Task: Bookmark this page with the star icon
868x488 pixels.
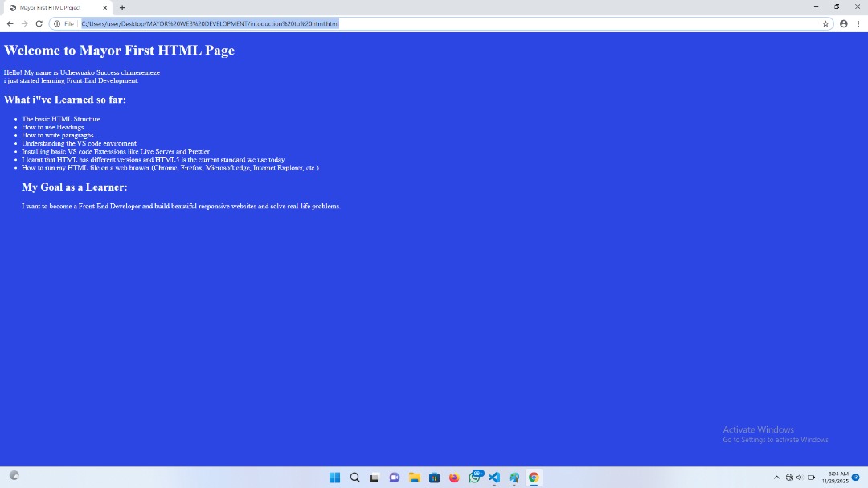Action: click(x=825, y=24)
